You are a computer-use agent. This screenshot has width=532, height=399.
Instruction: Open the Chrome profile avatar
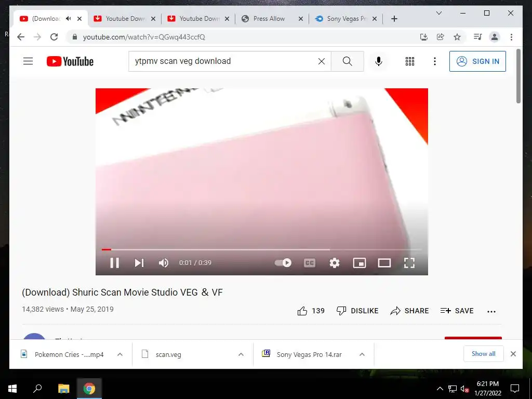pos(495,37)
